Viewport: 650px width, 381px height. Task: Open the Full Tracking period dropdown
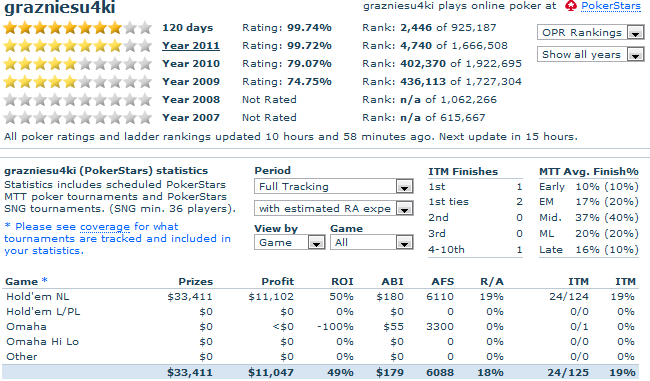[x=334, y=187]
